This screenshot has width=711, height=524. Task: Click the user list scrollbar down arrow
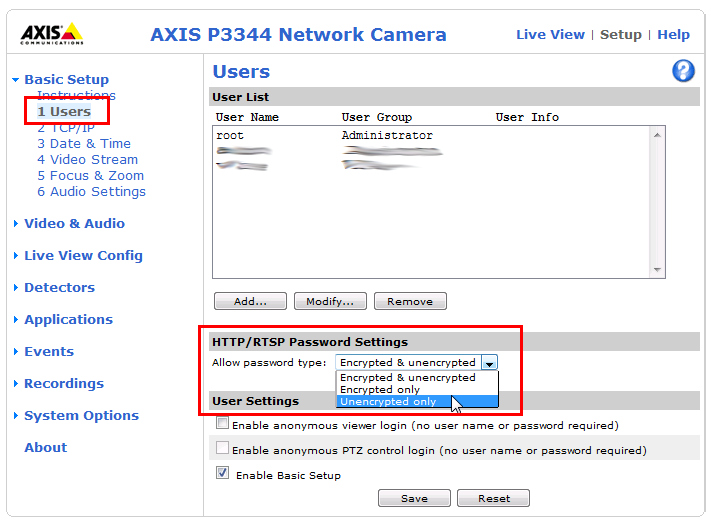(x=657, y=269)
